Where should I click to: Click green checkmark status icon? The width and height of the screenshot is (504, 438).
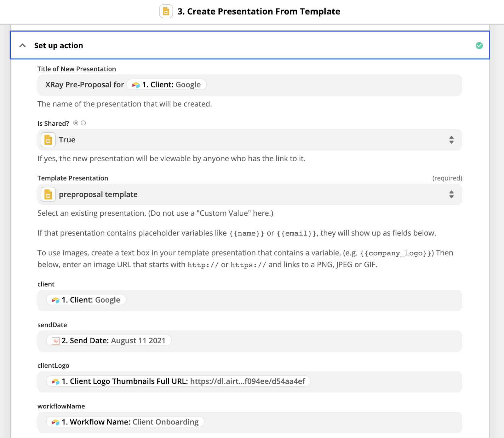point(479,46)
